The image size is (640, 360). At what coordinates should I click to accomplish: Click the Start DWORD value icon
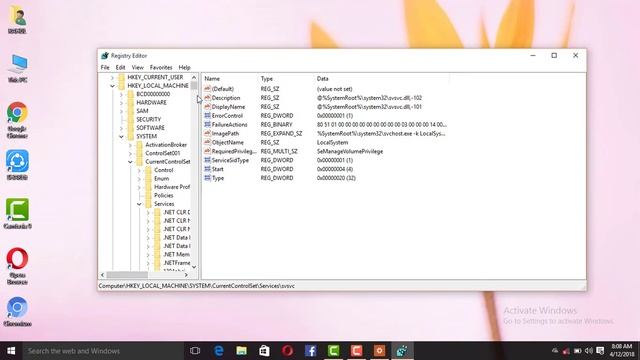click(x=207, y=169)
